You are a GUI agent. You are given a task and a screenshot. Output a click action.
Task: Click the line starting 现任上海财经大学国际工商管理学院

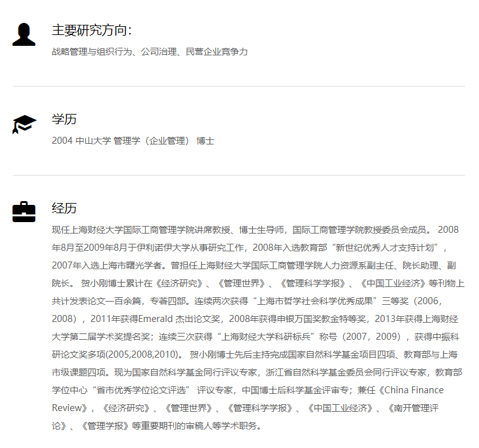coord(255,230)
